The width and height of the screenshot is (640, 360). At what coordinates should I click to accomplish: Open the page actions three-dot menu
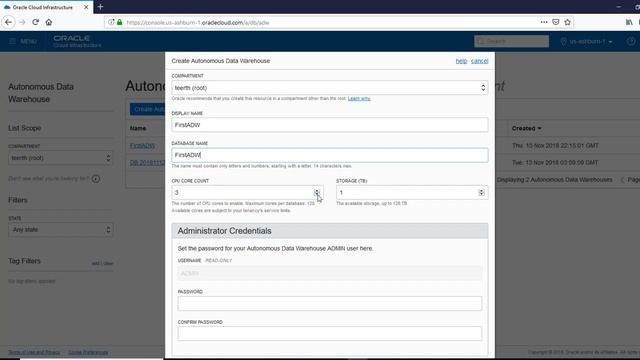click(x=544, y=22)
